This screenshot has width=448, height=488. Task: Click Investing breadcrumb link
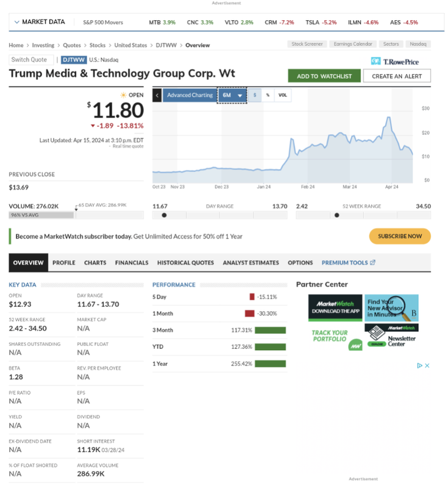(43, 45)
